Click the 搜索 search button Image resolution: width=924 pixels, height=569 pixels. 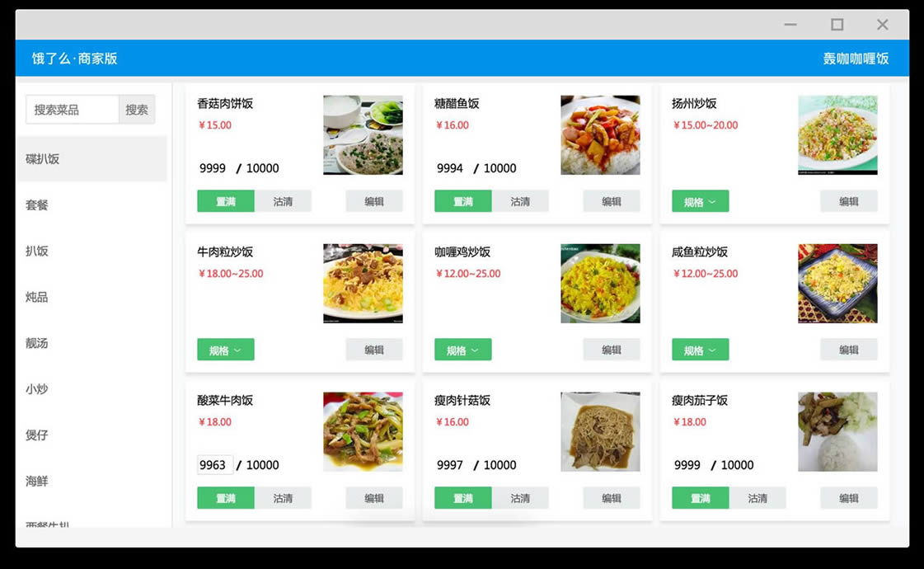(137, 110)
